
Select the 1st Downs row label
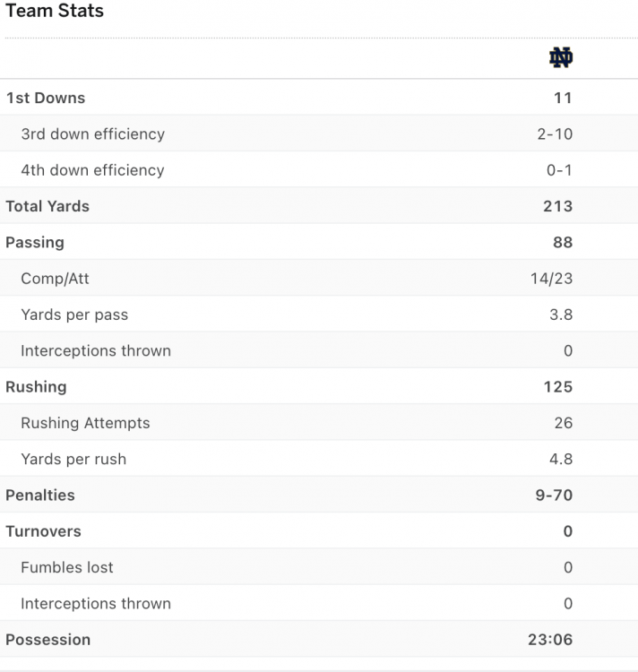[x=46, y=98]
